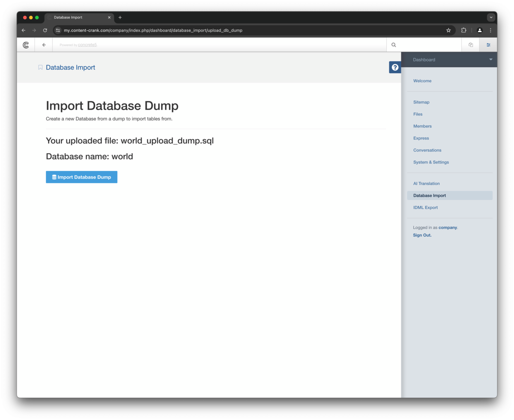
Task: Open Chrome three-dot menu
Action: 490,30
